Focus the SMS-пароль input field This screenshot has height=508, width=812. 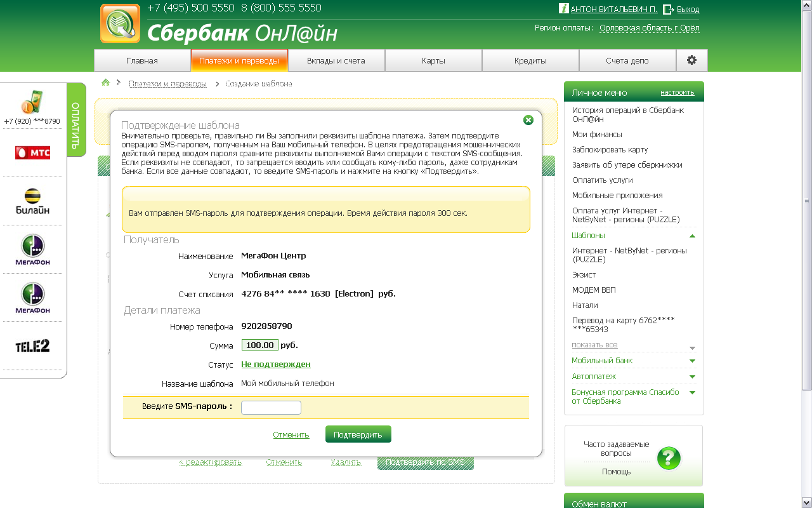(x=271, y=408)
